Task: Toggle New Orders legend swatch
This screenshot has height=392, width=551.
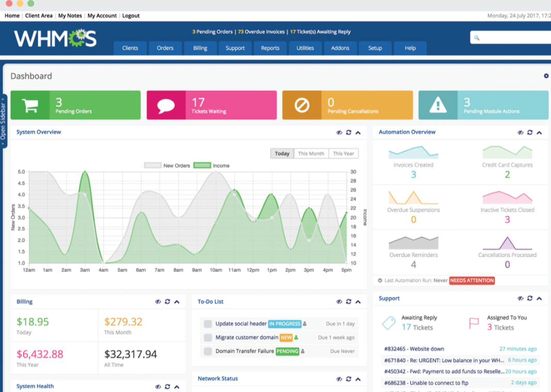Action: [152, 166]
